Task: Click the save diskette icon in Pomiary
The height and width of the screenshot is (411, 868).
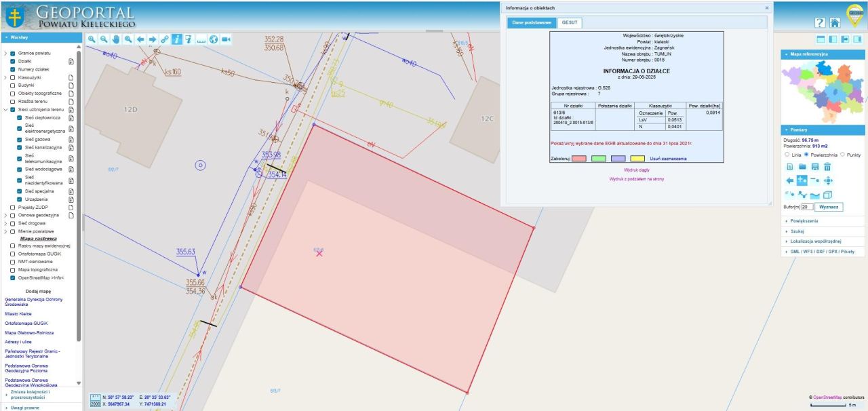Action: [x=815, y=166]
